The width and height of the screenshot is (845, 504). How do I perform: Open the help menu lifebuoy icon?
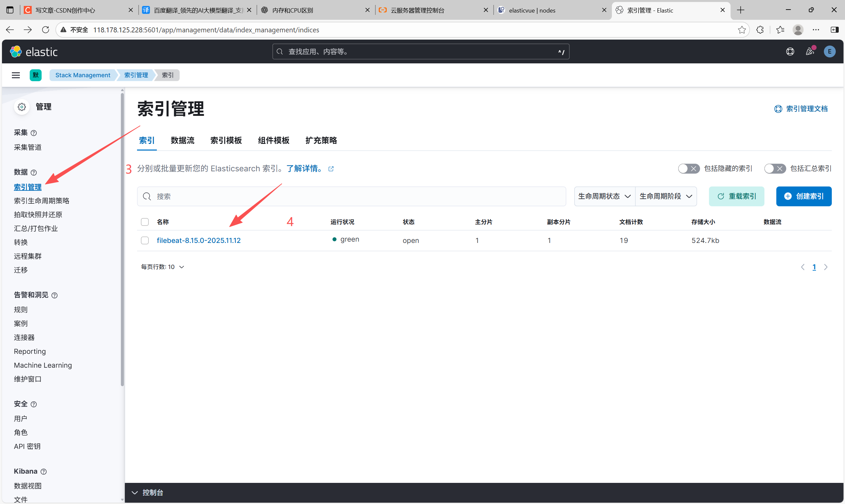(x=790, y=51)
